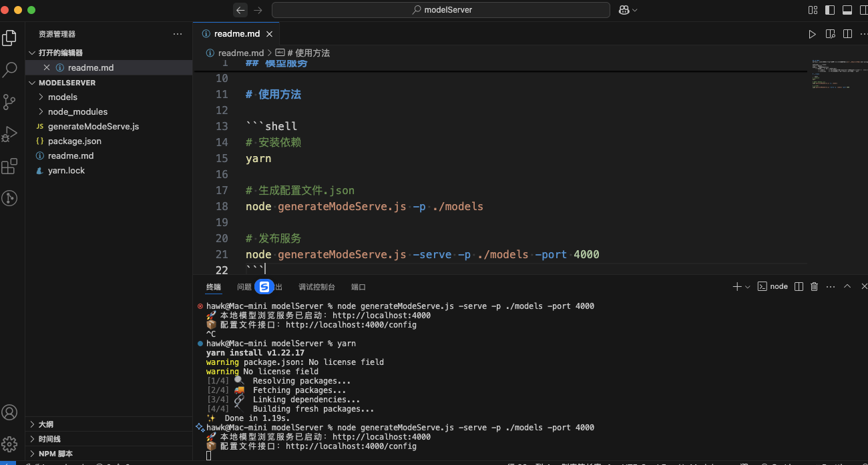Viewport: 868px width, 465px height.
Task: Switch to the 终端 terminal tab
Action: [x=214, y=287]
